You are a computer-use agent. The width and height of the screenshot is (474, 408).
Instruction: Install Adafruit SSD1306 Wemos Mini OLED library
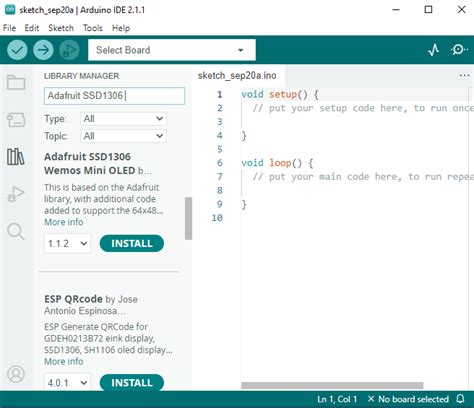point(132,243)
